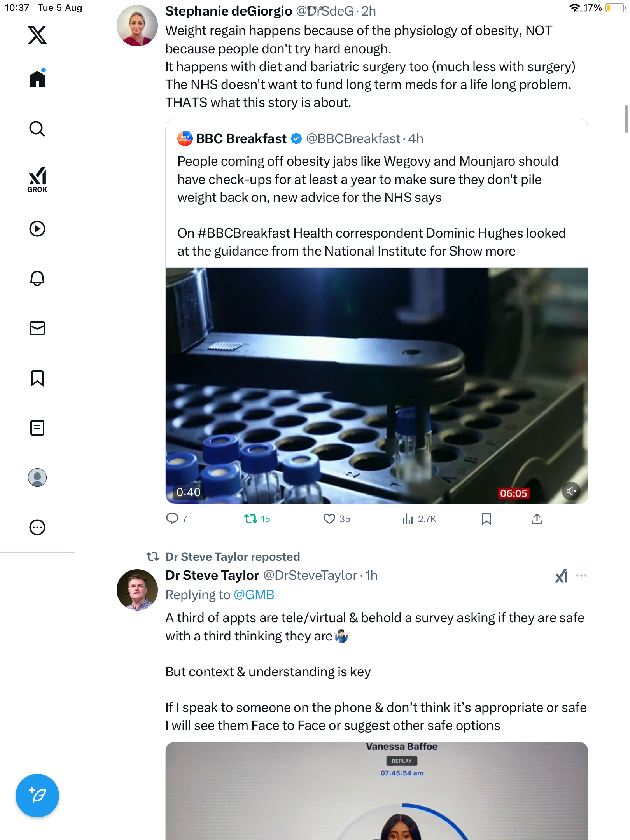Open the video play-circle tab in the sidebar
This screenshot has width=630, height=840.
click(x=37, y=229)
